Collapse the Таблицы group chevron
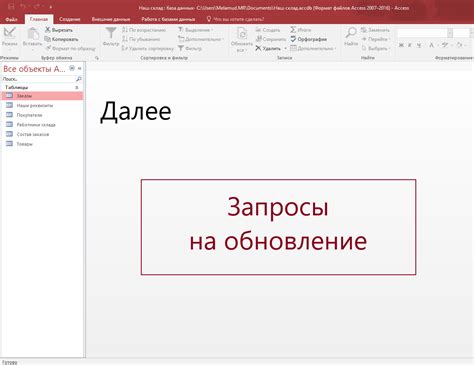Screen dimensions: 474x365 (x=77, y=87)
